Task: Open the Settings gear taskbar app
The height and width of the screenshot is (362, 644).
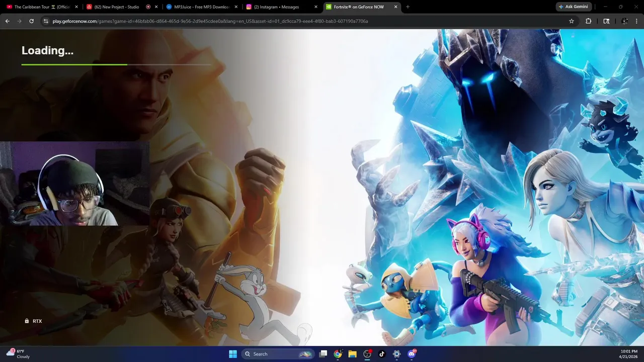Action: point(396,354)
